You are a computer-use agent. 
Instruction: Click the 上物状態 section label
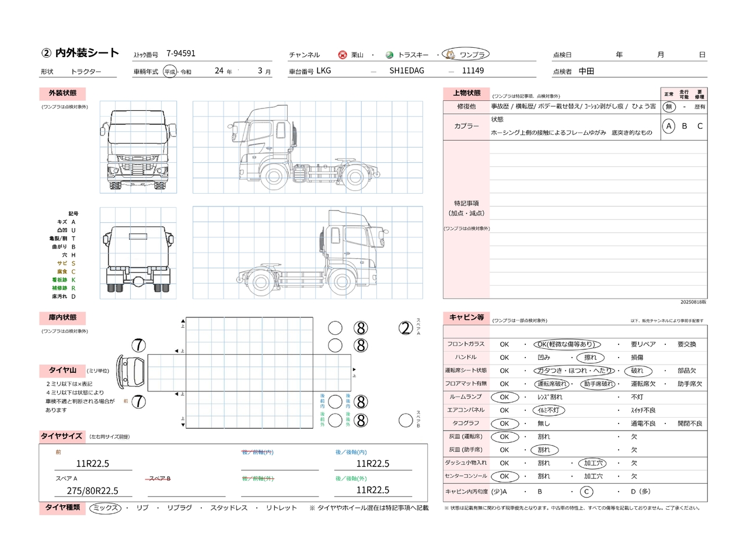pos(466,93)
